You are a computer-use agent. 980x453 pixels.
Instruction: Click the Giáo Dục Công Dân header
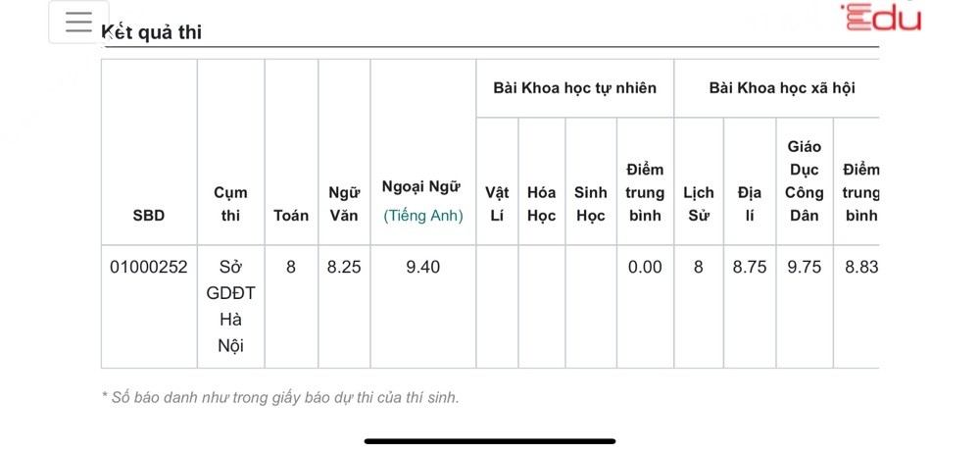pyautogui.click(x=804, y=181)
